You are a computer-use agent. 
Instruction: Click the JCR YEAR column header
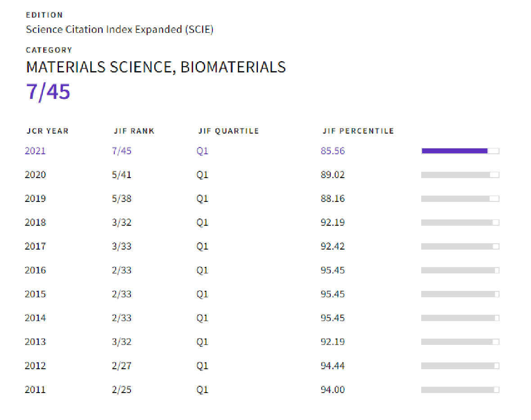click(x=47, y=131)
